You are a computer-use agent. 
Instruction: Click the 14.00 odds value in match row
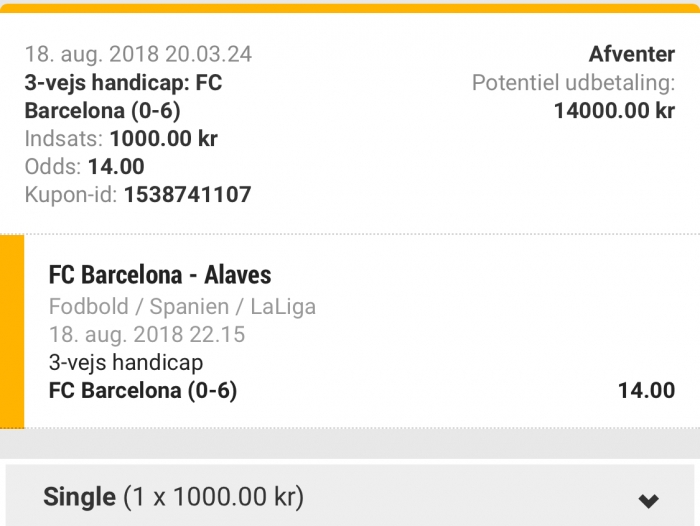[646, 390]
